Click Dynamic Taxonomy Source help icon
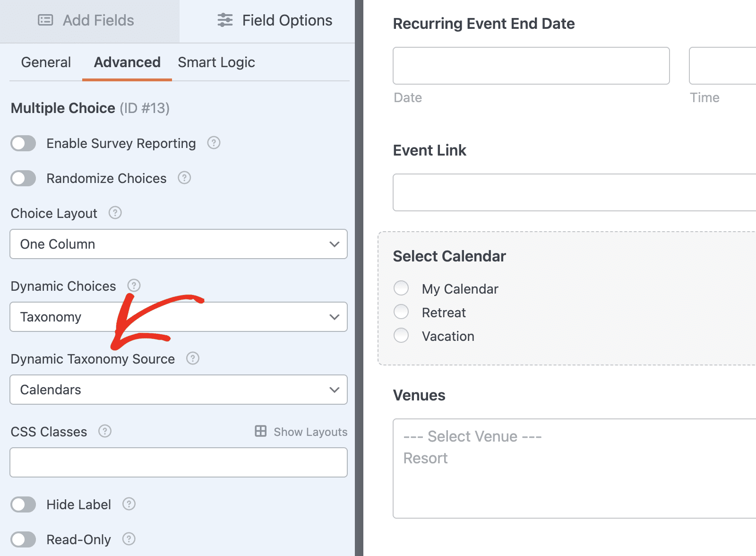Screen dimensions: 756x556 [193, 358]
